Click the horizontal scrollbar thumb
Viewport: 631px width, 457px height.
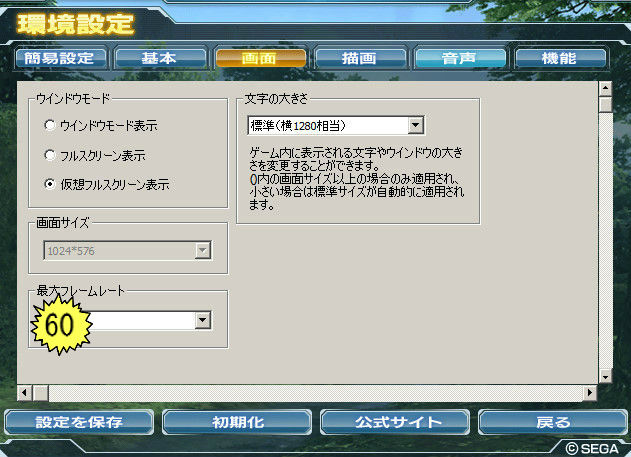(x=40, y=392)
